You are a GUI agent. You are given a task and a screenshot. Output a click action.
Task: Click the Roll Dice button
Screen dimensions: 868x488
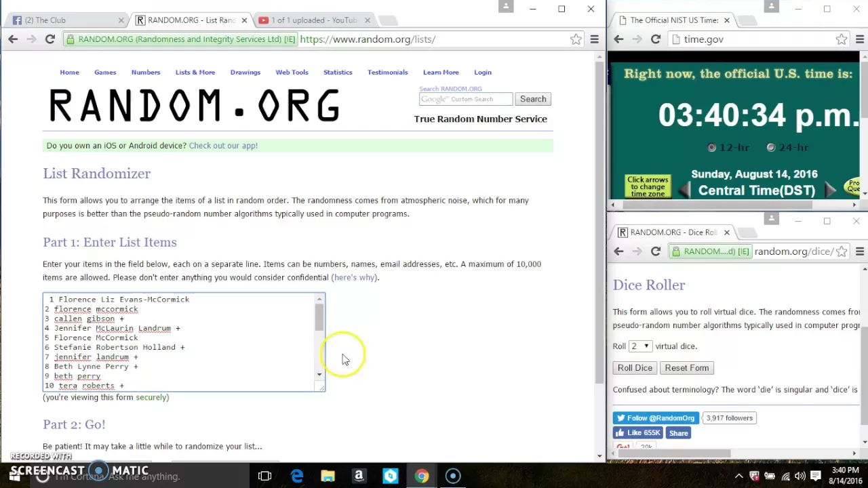[635, 368]
